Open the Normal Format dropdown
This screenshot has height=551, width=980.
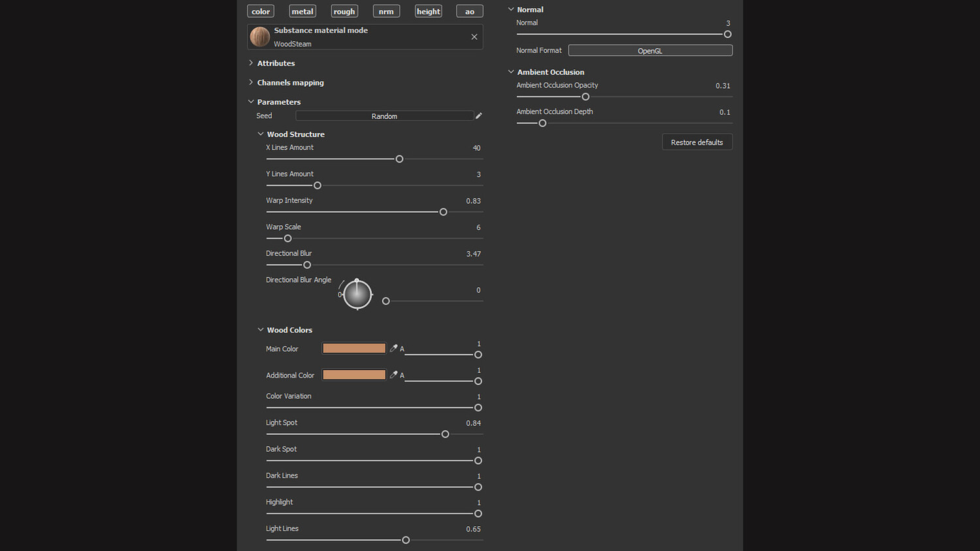650,50
